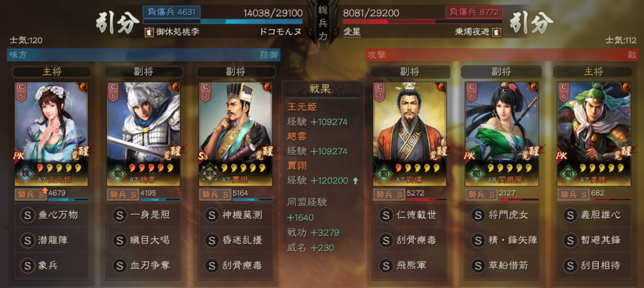
Task: Select the 潜龍陣 skill
Action: [x=51, y=240]
